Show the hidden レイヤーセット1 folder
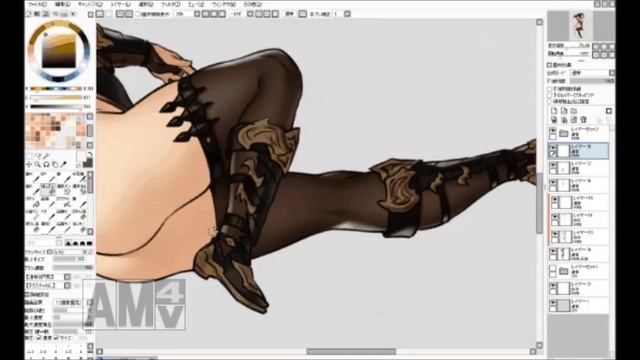The height and width of the screenshot is (360, 640). pyautogui.click(x=553, y=268)
